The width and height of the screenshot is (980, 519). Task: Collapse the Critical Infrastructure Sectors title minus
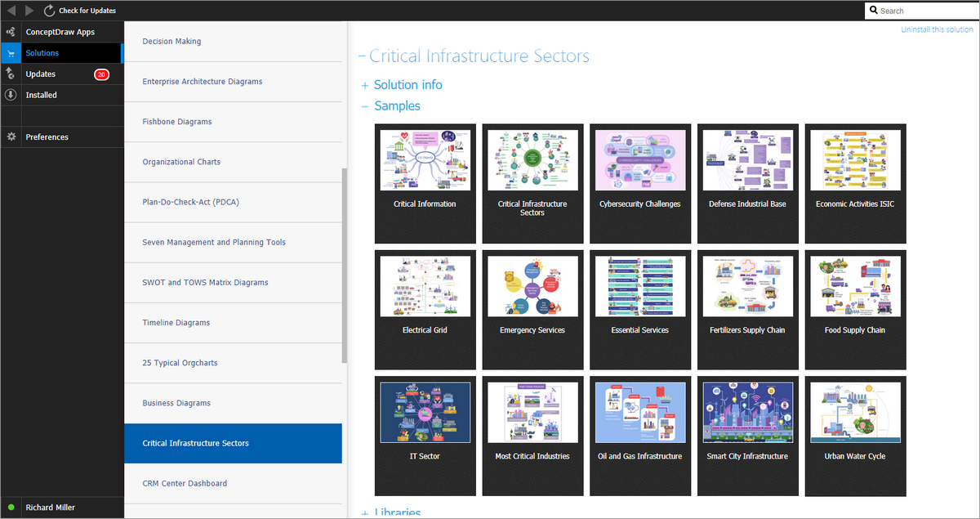point(362,57)
